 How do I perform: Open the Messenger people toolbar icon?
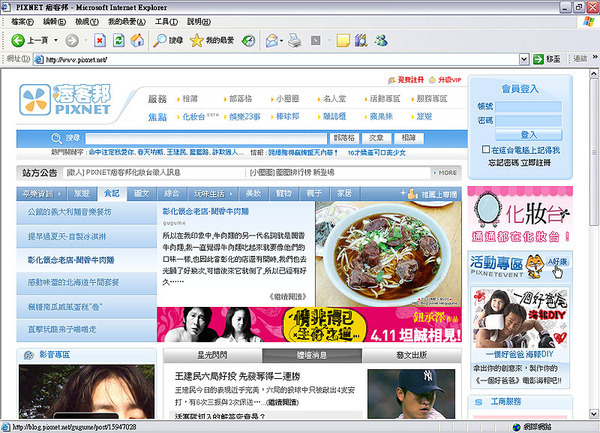click(381, 40)
